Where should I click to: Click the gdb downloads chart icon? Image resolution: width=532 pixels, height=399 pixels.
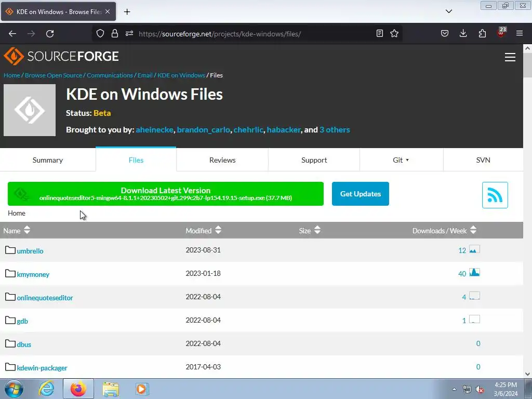coord(474,320)
